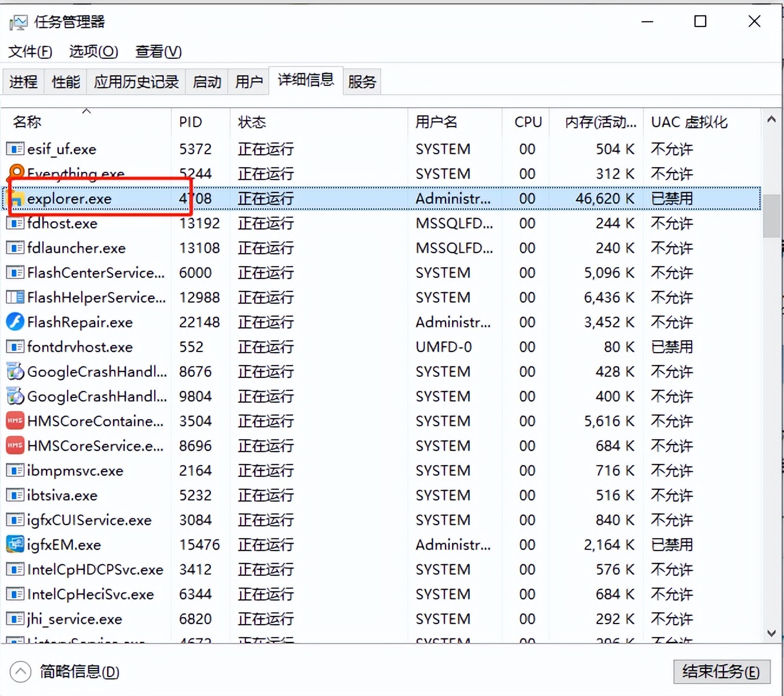Viewport: 784px width, 696px height.
Task: Open the 文件 menu
Action: tap(29, 52)
